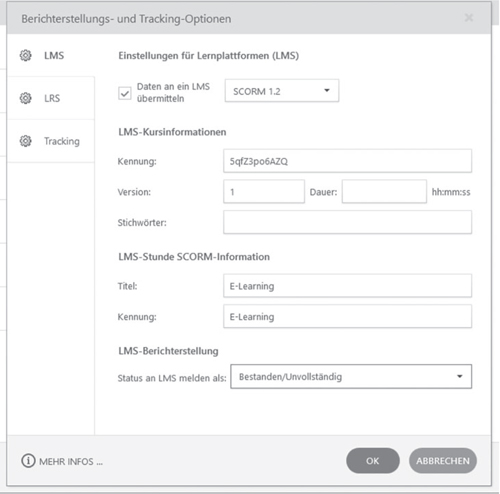Click the info icon next to Mehr Infos
Image resolution: width=500 pixels, height=494 pixels.
(x=28, y=461)
